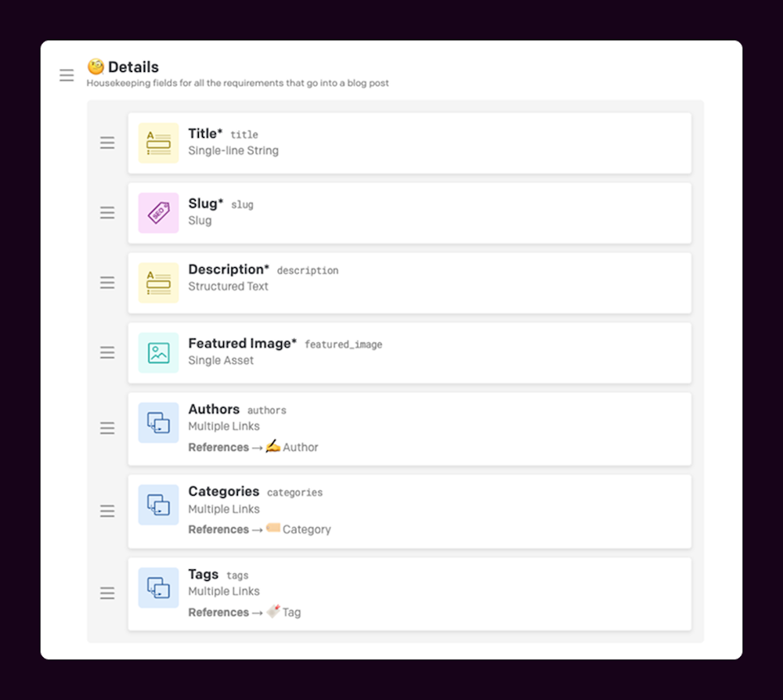Click the Title single-line string icon
This screenshot has width=783, height=700.
click(158, 143)
